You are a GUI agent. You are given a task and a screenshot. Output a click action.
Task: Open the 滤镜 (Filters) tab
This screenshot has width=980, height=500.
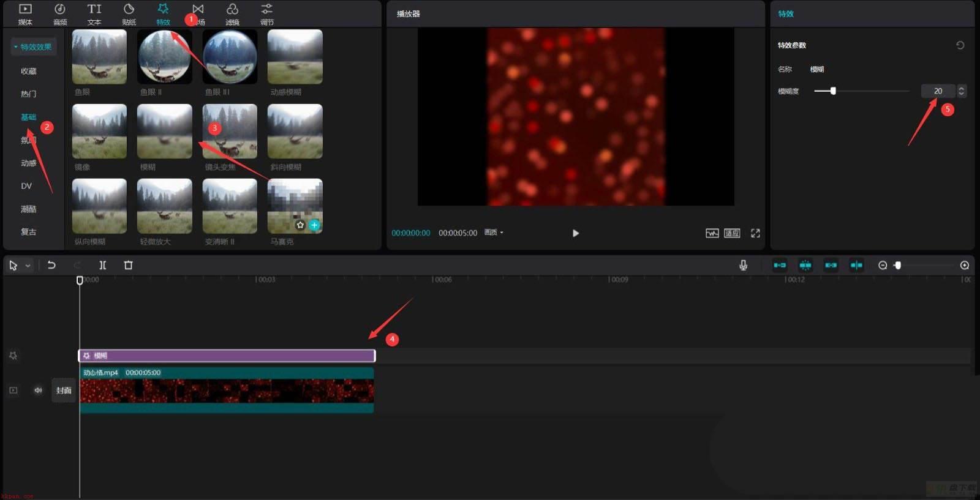232,14
